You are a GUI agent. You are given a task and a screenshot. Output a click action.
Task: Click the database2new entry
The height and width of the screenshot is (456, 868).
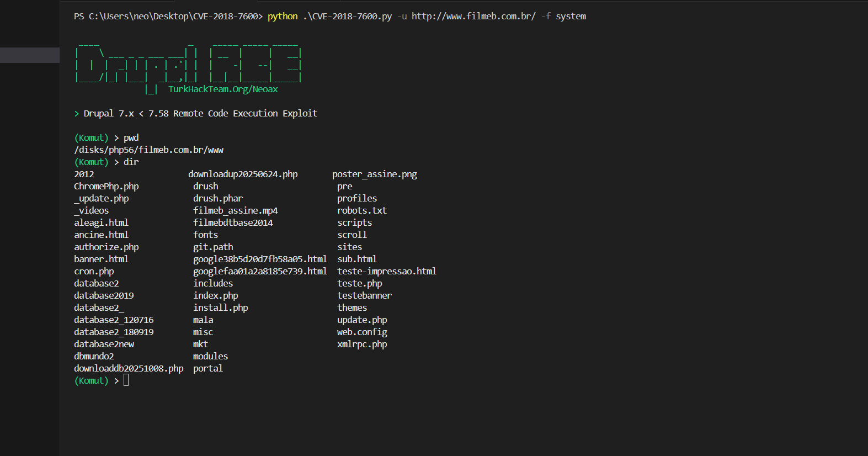pyautogui.click(x=104, y=344)
